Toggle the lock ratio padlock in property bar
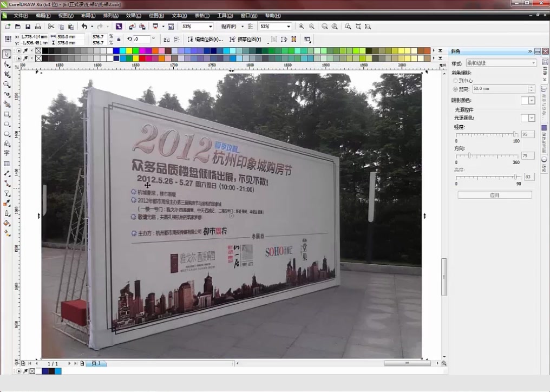 coord(119,40)
